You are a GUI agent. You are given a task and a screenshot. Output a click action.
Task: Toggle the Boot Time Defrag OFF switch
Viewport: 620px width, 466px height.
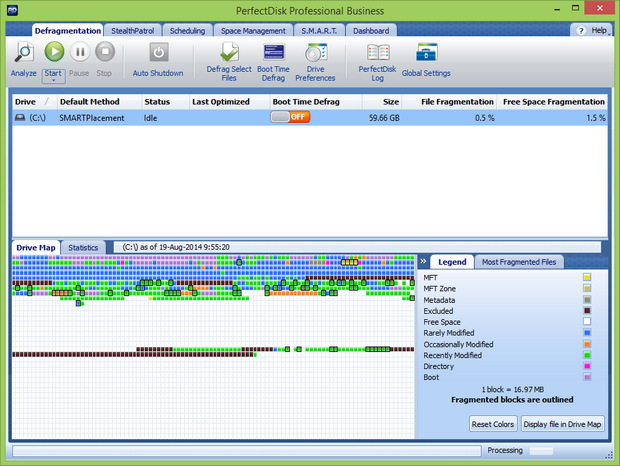290,117
